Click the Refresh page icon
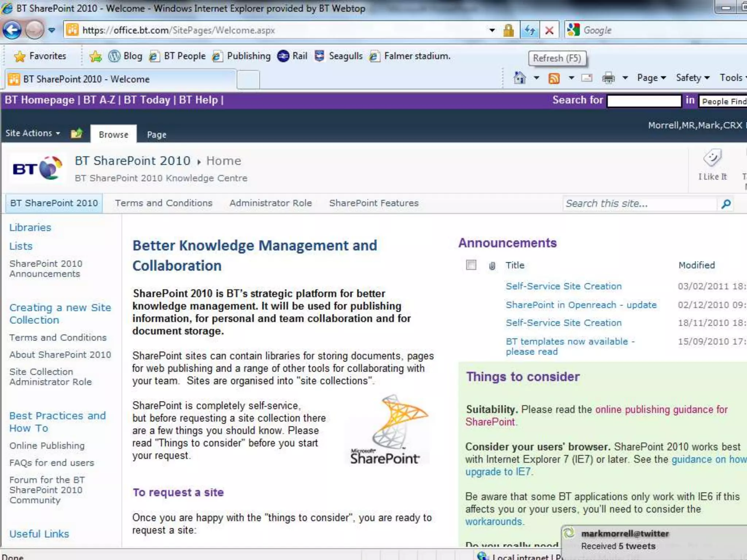This screenshot has width=747, height=560. click(530, 30)
